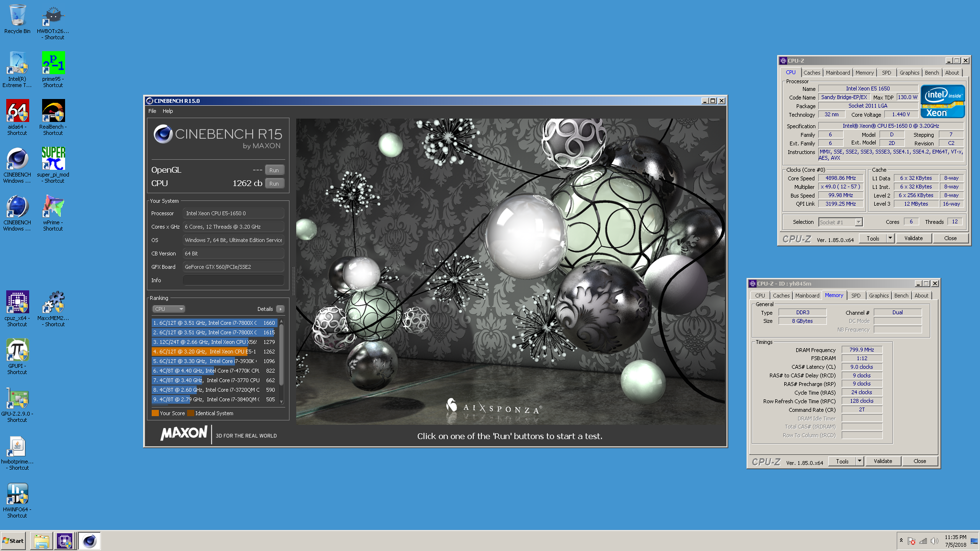The image size is (980, 551).
Task: Open the hwbotprime shortcut icon
Action: [x=17, y=452]
